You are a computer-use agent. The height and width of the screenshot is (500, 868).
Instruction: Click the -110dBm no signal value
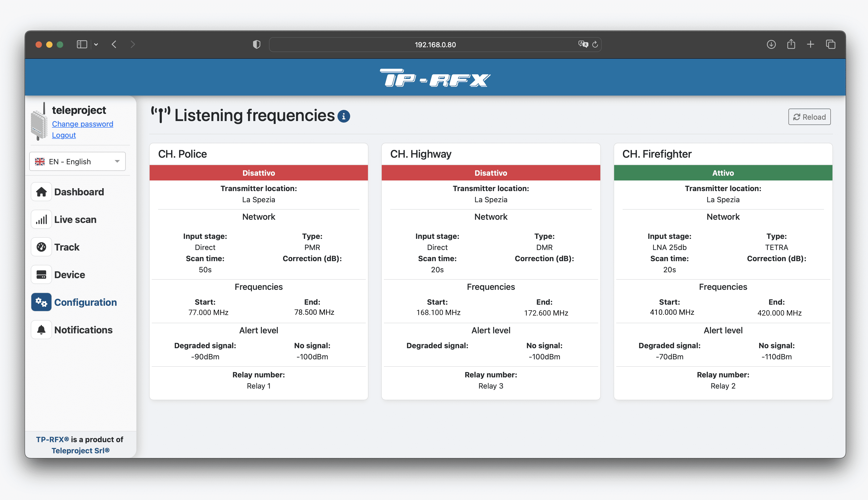pos(776,356)
